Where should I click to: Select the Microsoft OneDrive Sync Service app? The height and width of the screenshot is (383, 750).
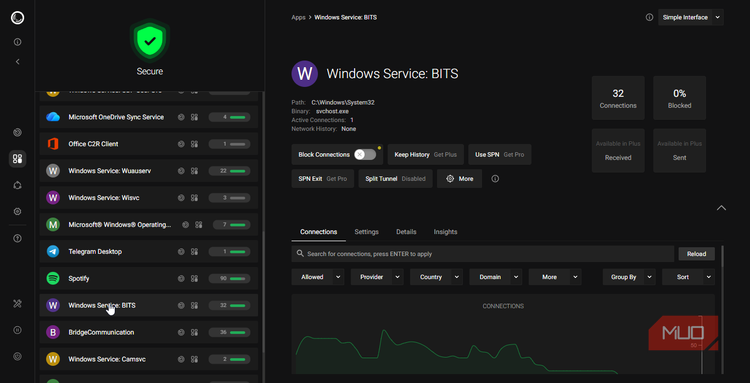(148, 117)
